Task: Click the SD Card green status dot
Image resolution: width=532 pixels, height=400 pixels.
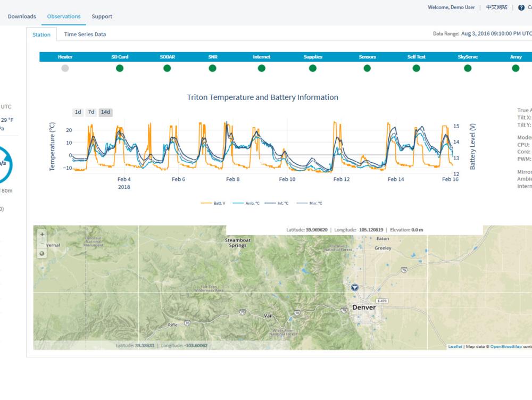Action: tap(120, 68)
